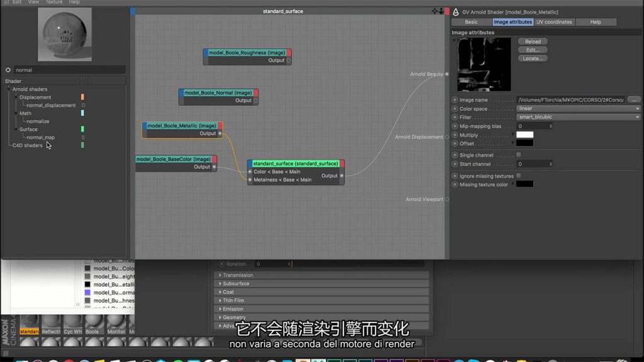This screenshot has width=644, height=362.
Task: Click the Math category color tag
Action: (x=82, y=113)
